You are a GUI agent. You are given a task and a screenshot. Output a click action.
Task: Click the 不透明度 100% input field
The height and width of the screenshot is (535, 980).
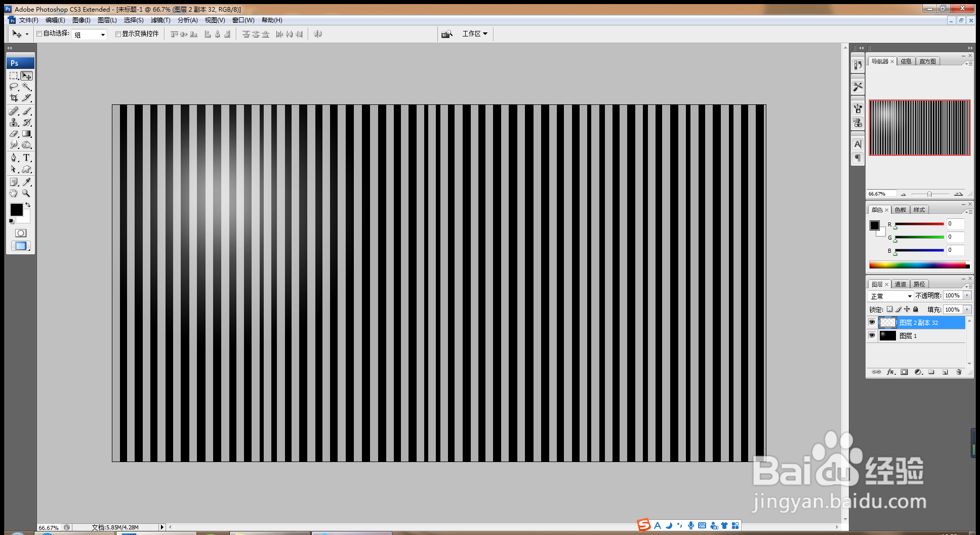[x=953, y=295]
